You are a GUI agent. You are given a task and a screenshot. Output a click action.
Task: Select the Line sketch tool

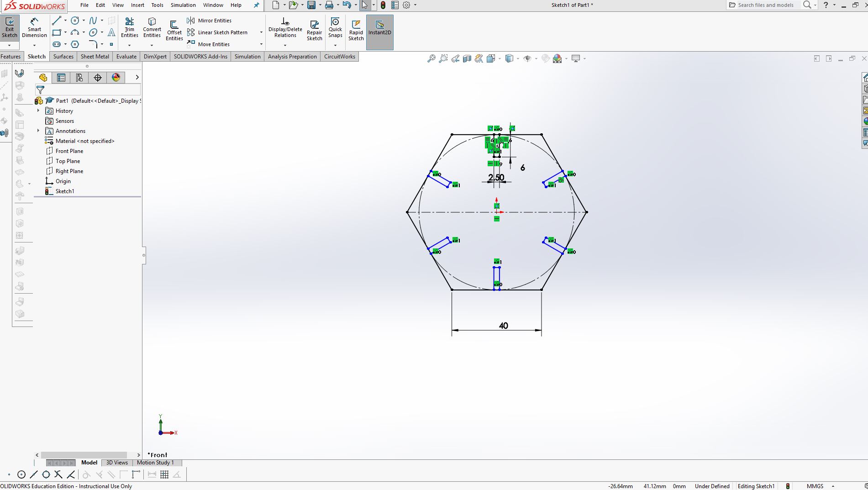[x=57, y=21]
